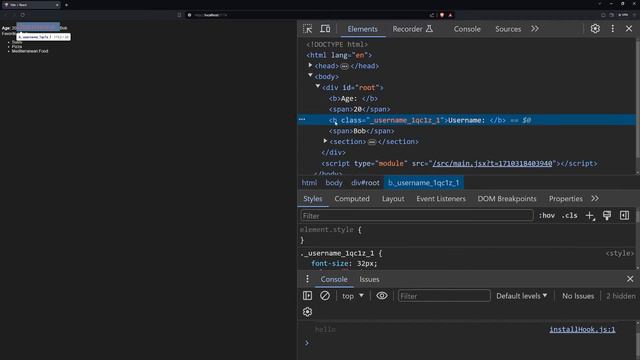Open the DOM Breakpoints pane tab
This screenshot has width=640, height=360.
pos(507,199)
